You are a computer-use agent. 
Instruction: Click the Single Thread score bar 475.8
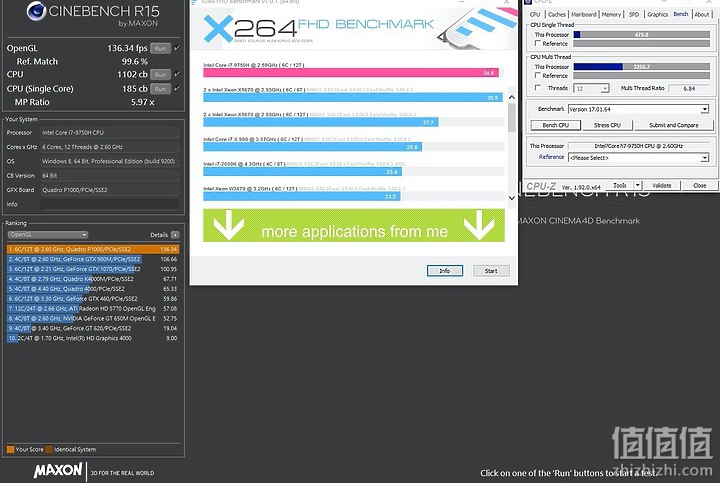[x=641, y=34]
